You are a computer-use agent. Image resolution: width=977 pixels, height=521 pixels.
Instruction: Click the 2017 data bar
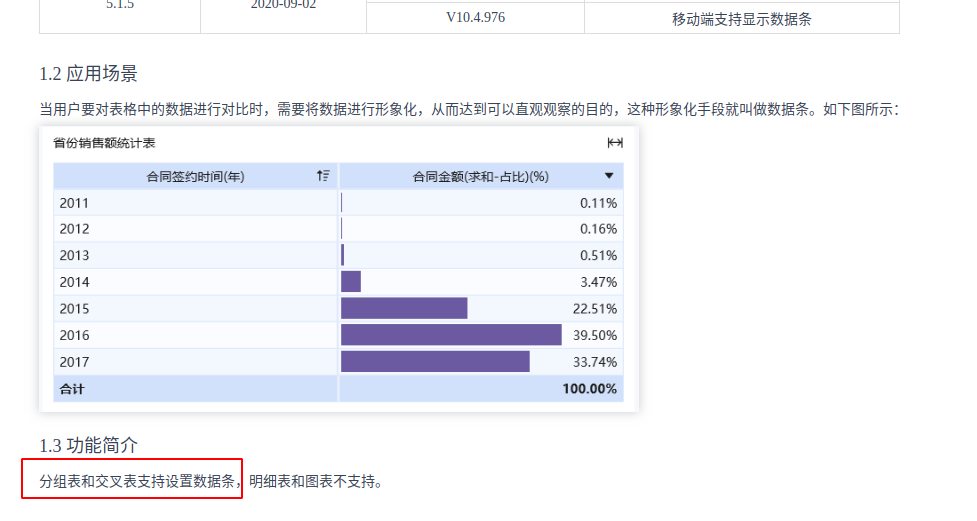435,361
